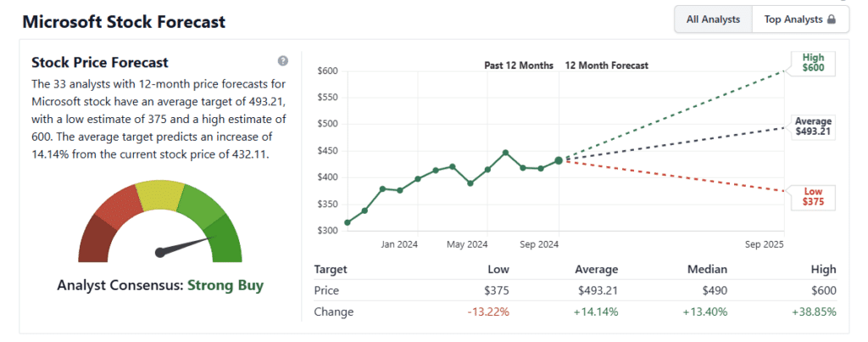Click the Median column header

709,269
